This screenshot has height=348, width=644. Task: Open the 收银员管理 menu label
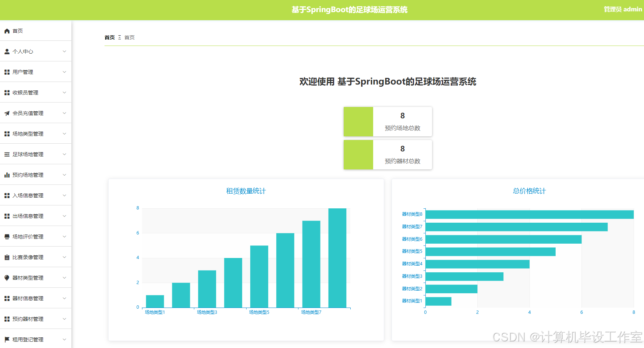[x=25, y=93]
